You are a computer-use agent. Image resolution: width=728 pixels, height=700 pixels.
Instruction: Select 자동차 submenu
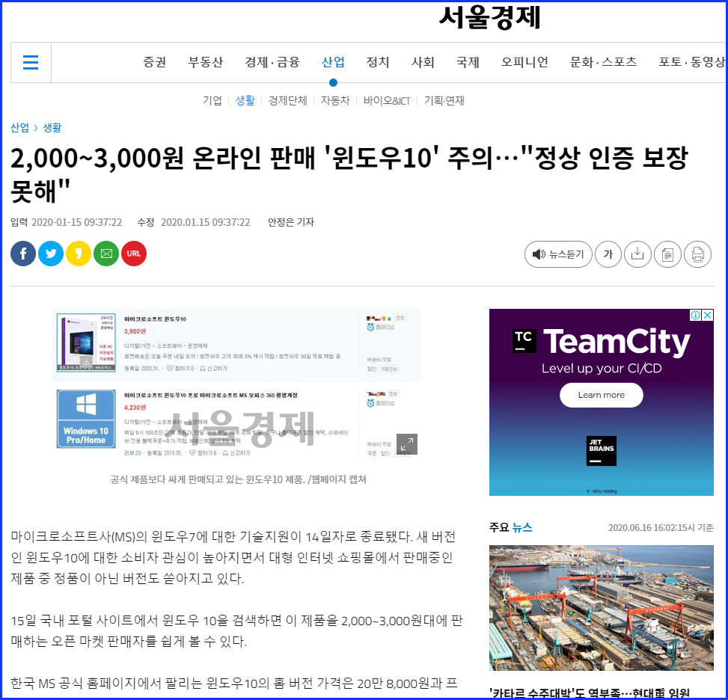click(335, 101)
